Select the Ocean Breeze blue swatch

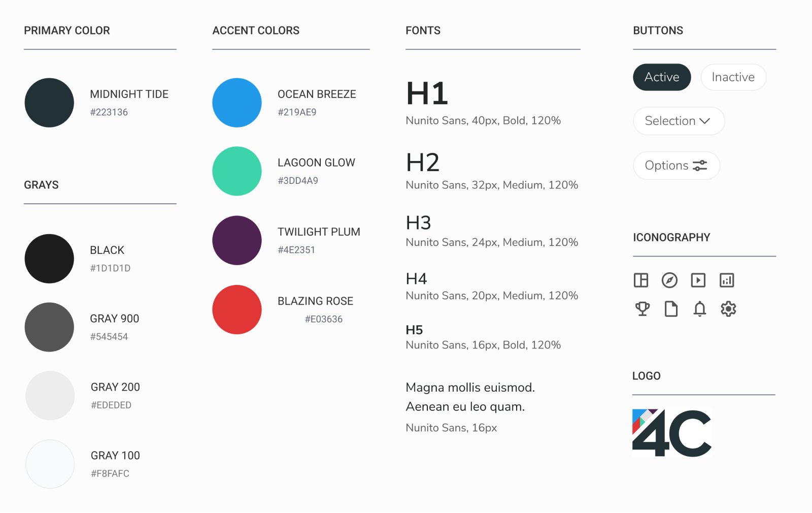pos(237,103)
